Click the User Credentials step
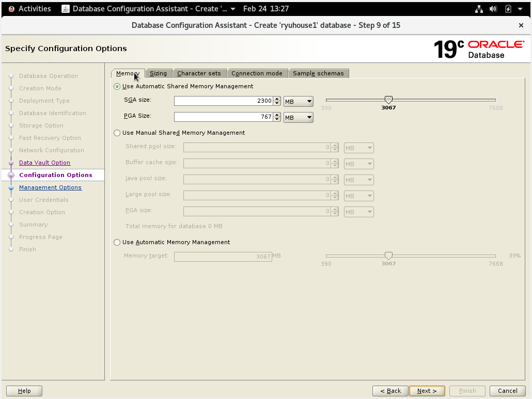Viewport: 532px width, 399px height. point(43,200)
